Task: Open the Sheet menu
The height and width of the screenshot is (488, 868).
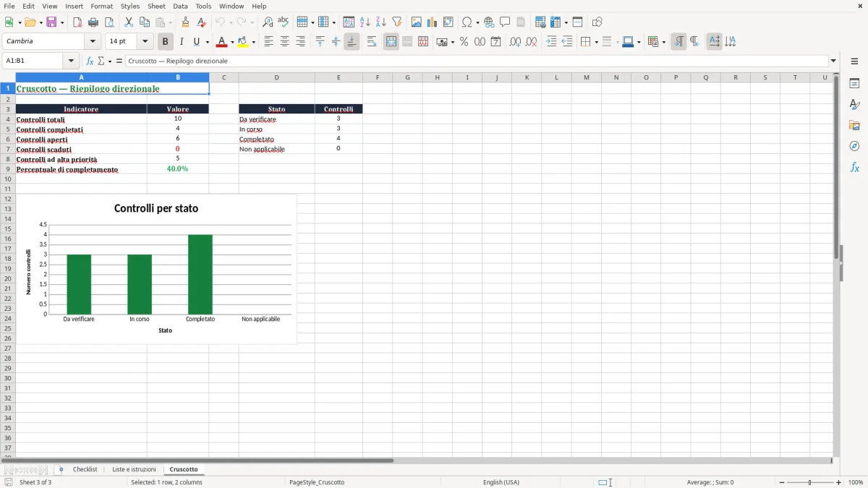Action: 156,6
